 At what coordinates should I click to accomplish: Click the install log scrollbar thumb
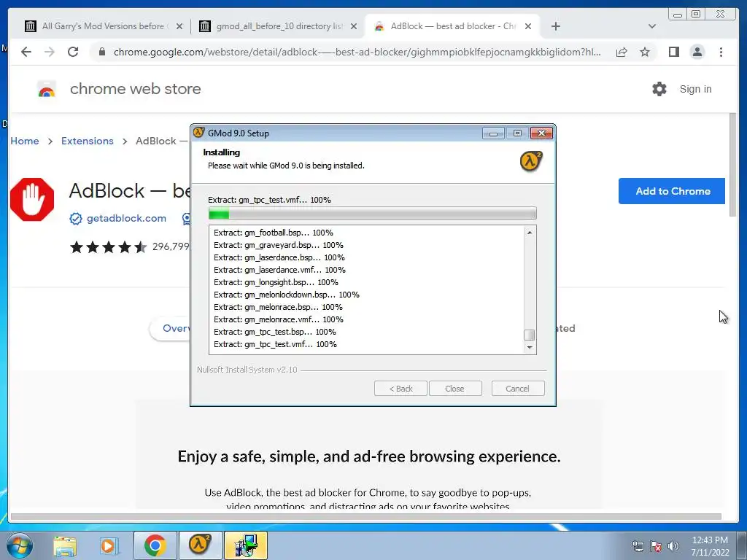[530, 335]
